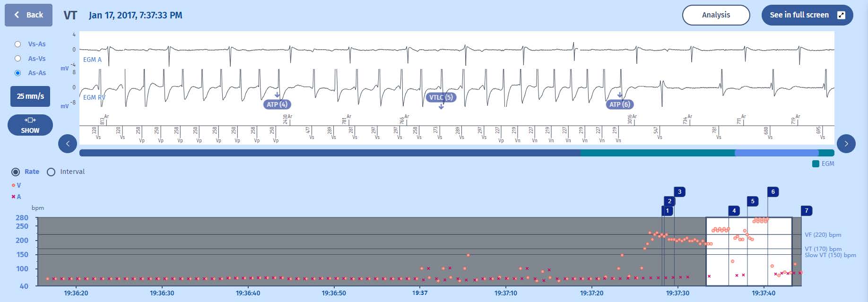Click the EGM legend color swatch

tap(816, 164)
